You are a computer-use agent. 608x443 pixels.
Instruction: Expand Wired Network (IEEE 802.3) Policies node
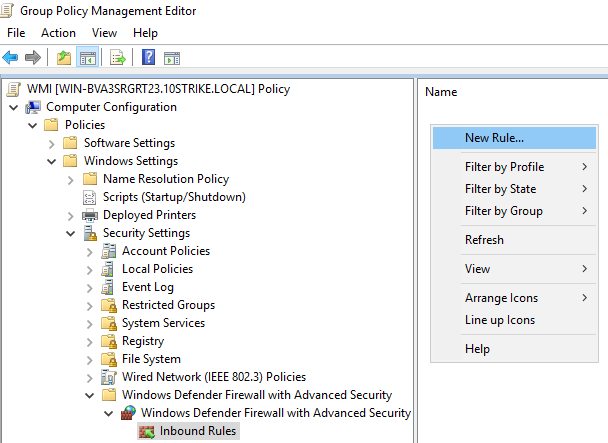pos(90,378)
